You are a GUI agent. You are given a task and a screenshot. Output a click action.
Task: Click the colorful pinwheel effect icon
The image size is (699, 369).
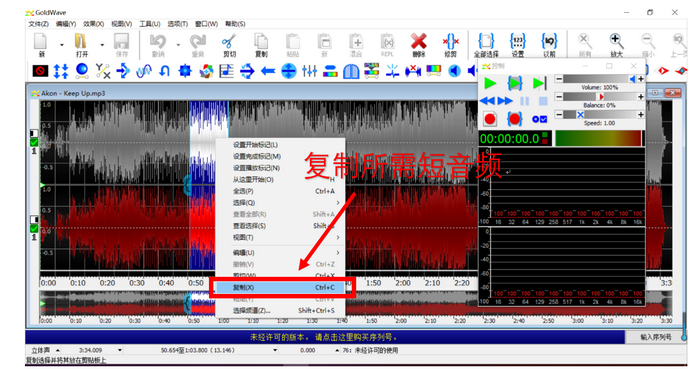206,71
